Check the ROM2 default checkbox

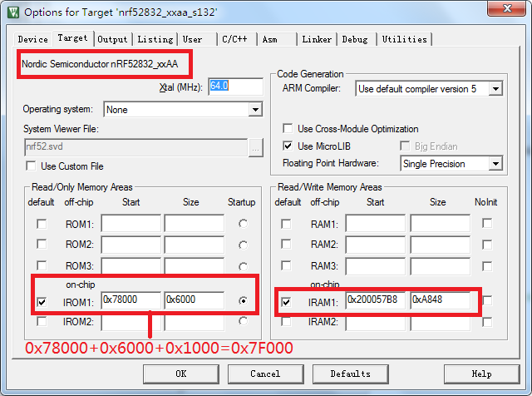(42, 244)
